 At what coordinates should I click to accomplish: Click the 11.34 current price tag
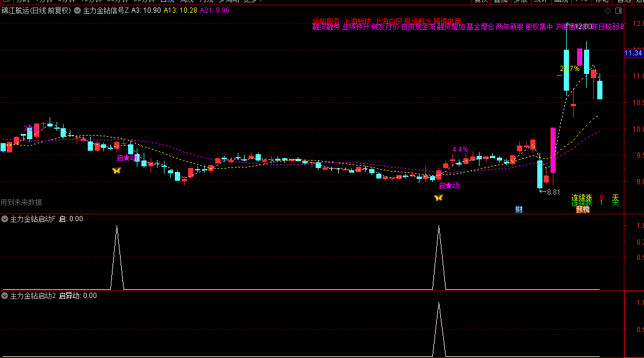[633, 53]
